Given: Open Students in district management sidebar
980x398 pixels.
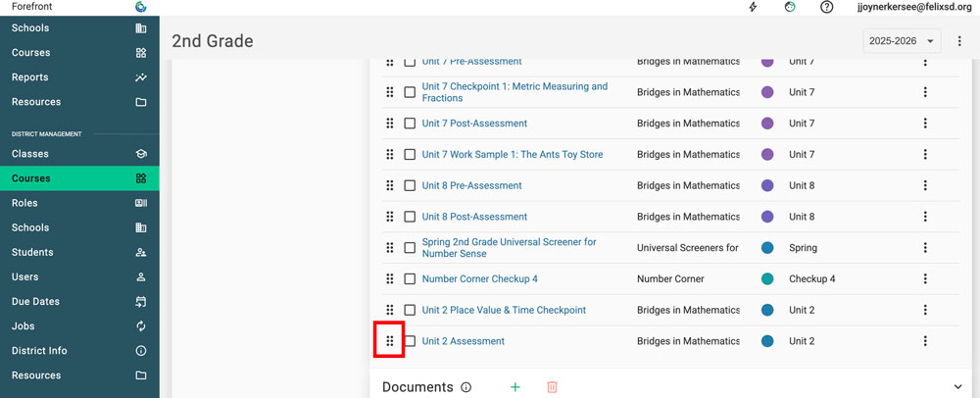Looking at the screenshot, I should [x=32, y=252].
